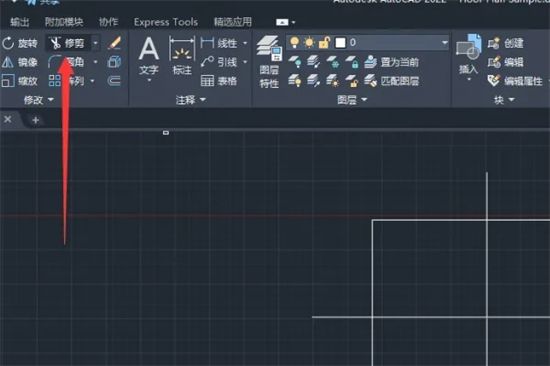550x366 pixels.
Task: Pick the Array (阵列) grid icon
Action: 54,81
